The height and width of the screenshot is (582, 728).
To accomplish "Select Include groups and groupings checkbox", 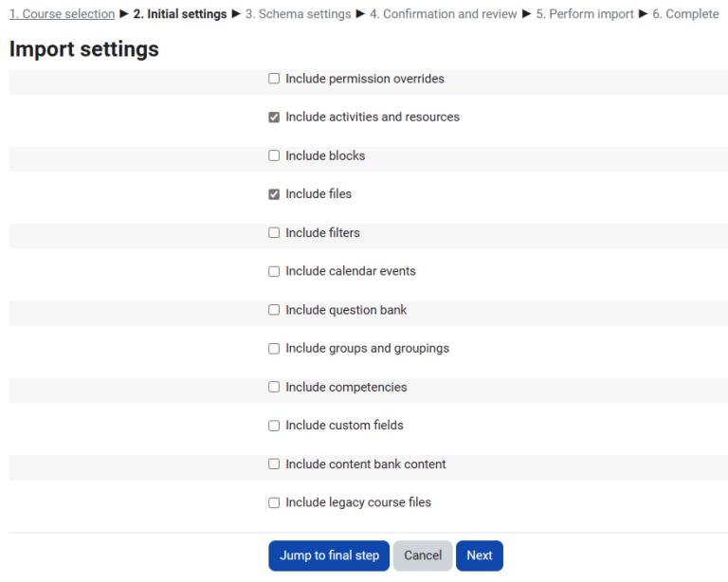I will [x=274, y=349].
